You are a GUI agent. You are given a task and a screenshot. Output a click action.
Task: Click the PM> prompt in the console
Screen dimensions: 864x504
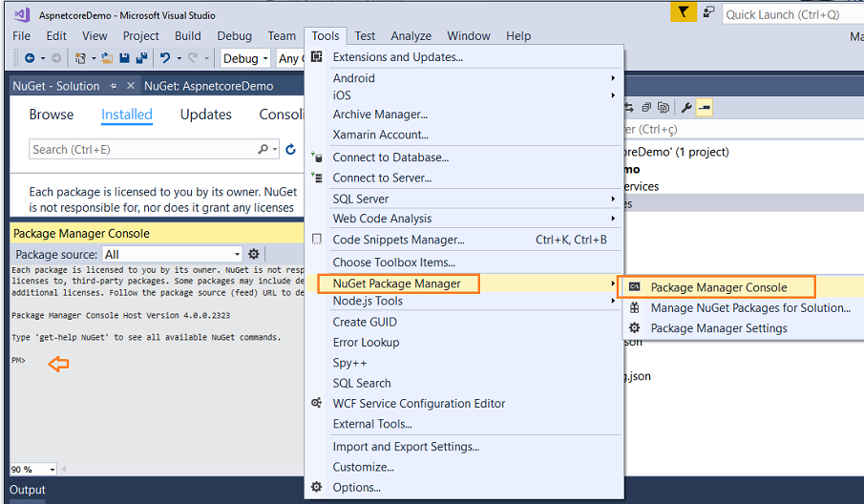[x=18, y=360]
